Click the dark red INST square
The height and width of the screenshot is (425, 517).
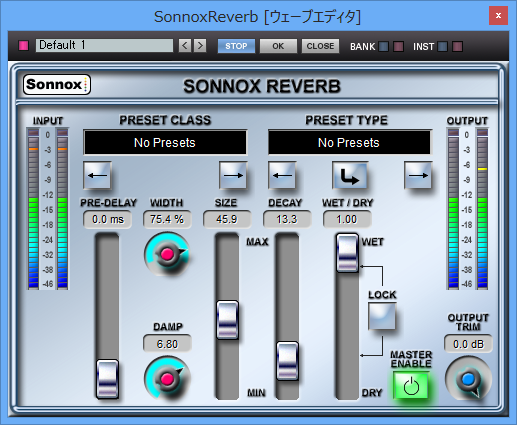[x=457, y=46]
